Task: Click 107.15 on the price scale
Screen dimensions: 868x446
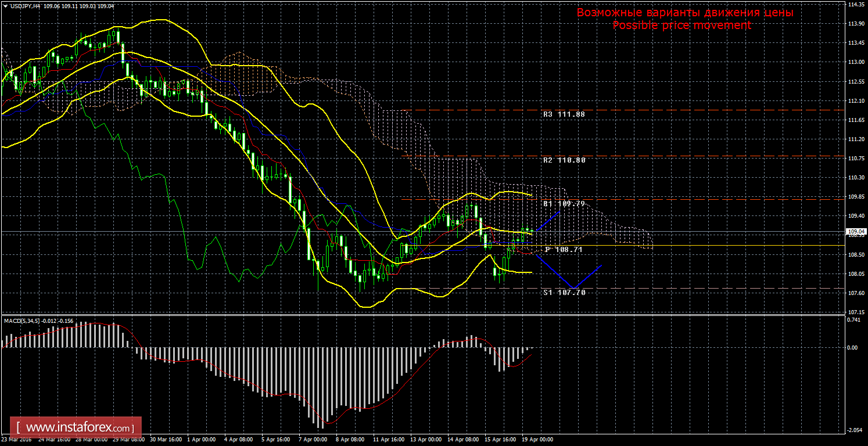Action: tap(855, 312)
